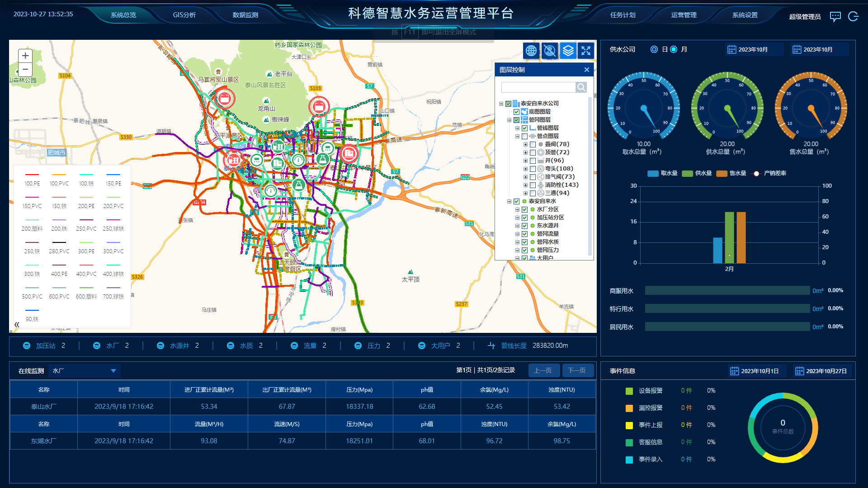Zoom in the map with plus button
868x488 pixels.
click(25, 56)
